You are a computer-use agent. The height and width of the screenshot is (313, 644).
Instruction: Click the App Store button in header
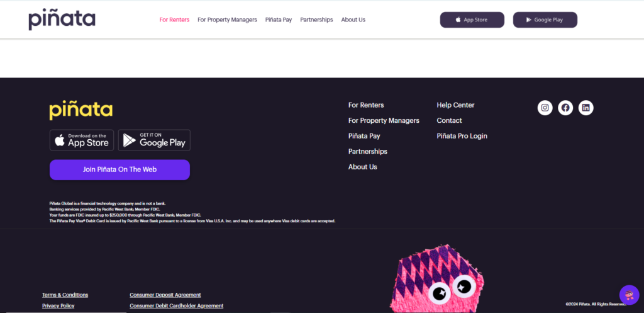472,20
